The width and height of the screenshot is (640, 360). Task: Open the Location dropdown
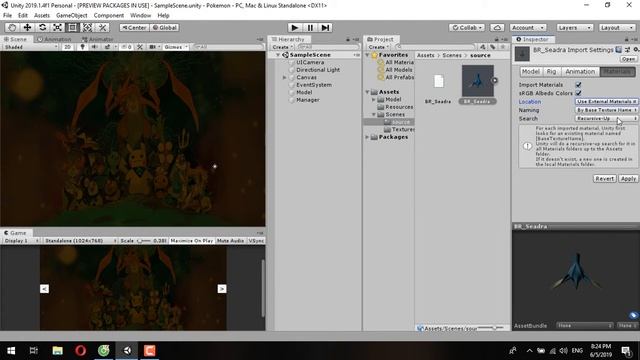606,101
